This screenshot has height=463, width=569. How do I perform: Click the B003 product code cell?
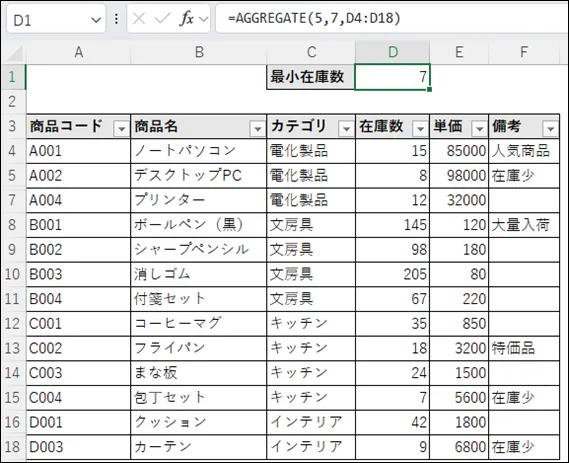coord(78,274)
